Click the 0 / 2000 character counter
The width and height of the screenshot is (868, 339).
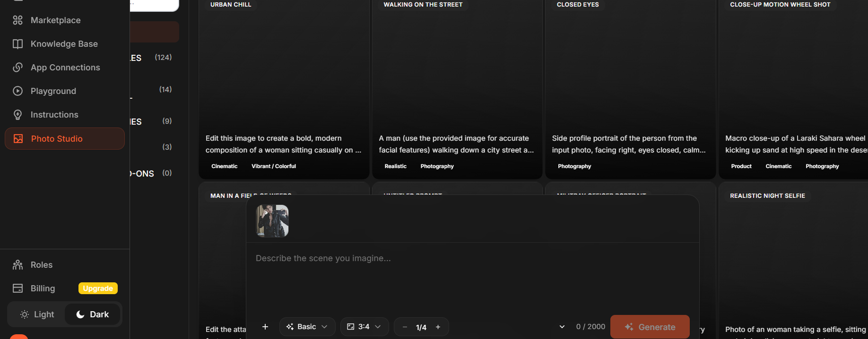(x=590, y=327)
